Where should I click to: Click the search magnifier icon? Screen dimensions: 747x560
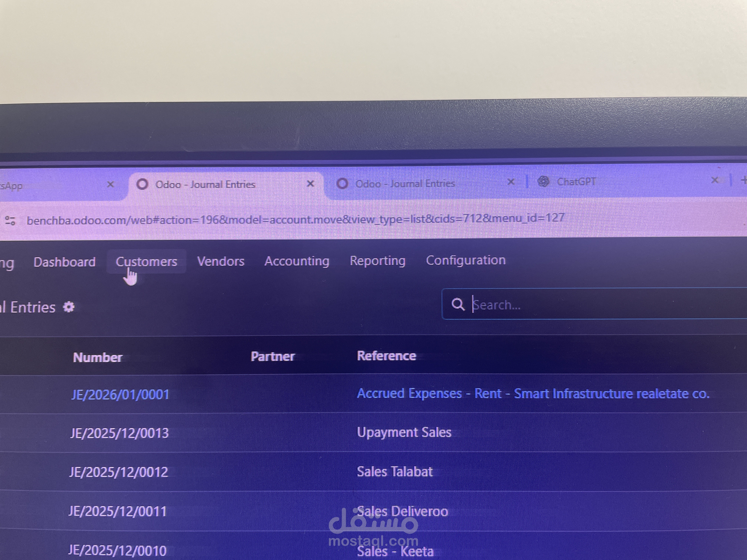tap(458, 304)
